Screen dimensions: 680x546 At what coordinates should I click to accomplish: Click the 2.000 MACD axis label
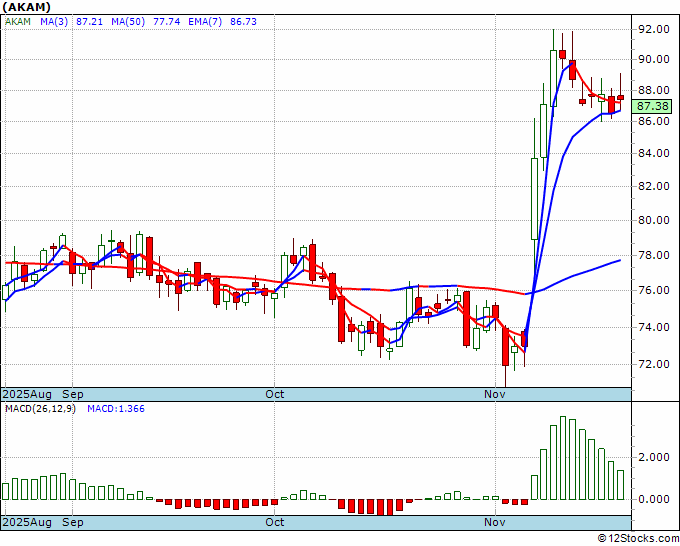654,458
